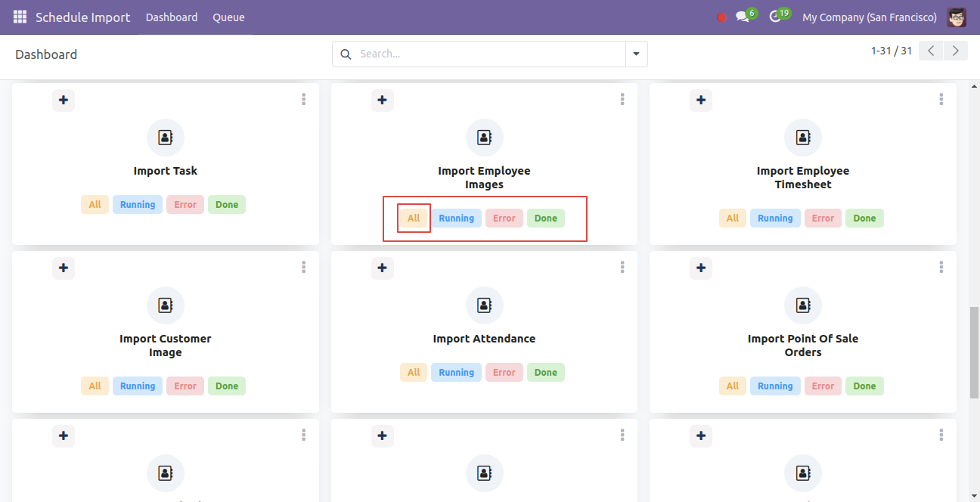980x502 pixels.
Task: Click the Import Task address book icon
Action: (166, 138)
